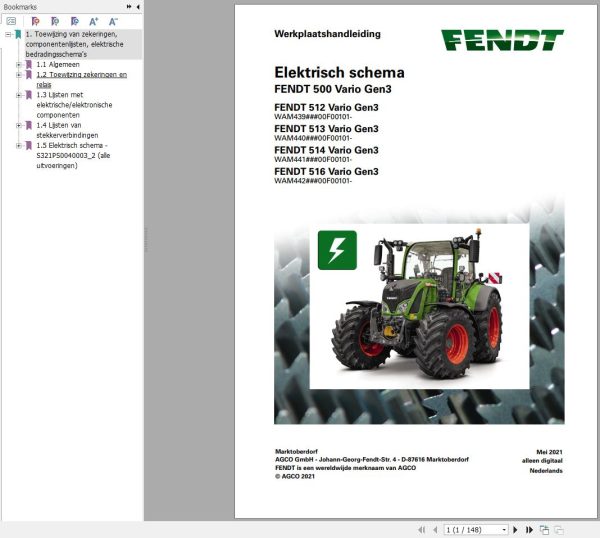The width and height of the screenshot is (600, 538).
Task: Open the 1.2 Toewijzing zekeringen en relais link
Action: pyautogui.click(x=82, y=79)
